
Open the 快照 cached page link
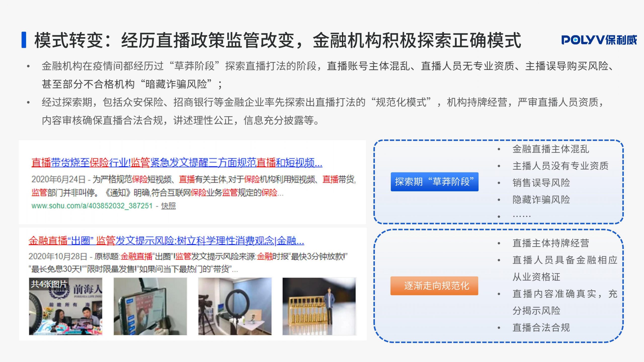168,206
